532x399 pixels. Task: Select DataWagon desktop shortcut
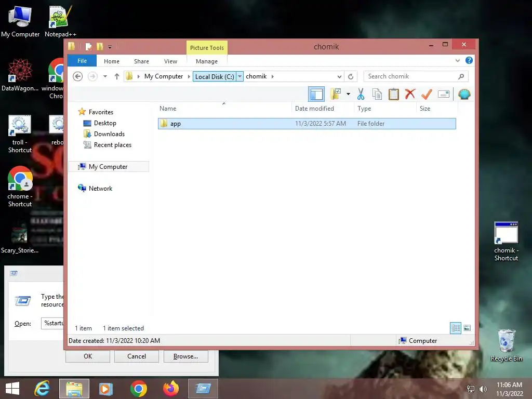(x=20, y=75)
